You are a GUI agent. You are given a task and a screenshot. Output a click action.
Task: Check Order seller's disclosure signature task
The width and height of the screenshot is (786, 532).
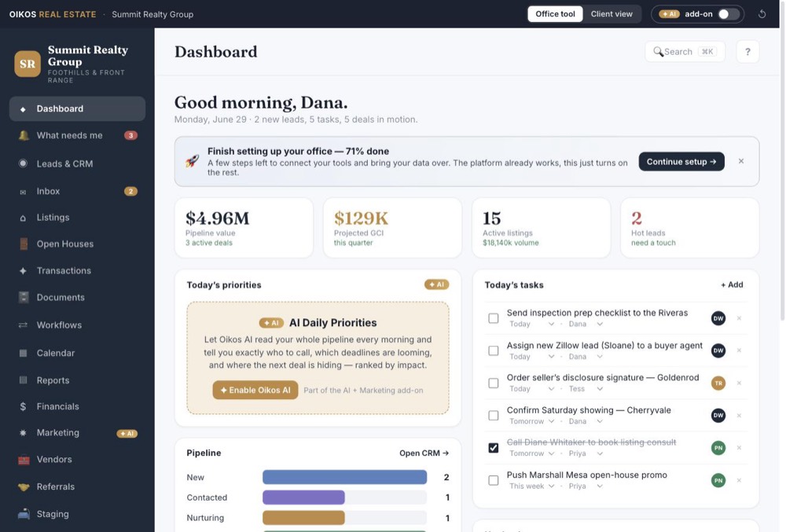494,383
